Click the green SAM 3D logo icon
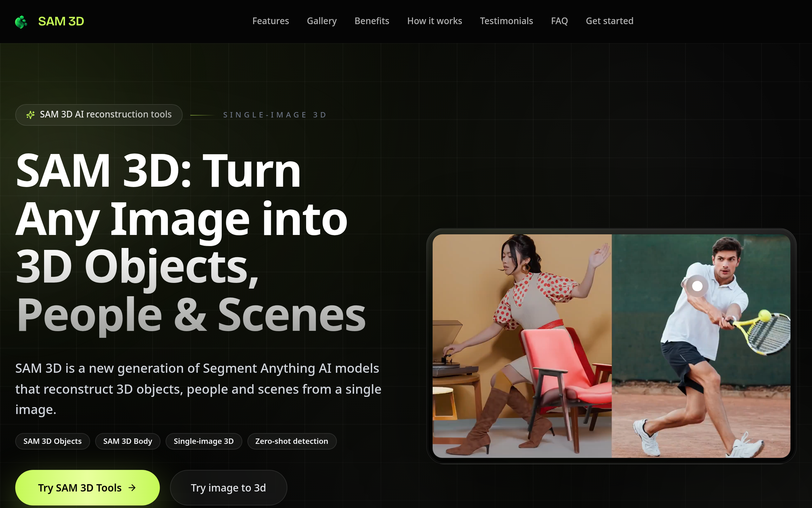This screenshot has width=812, height=508. [21, 22]
